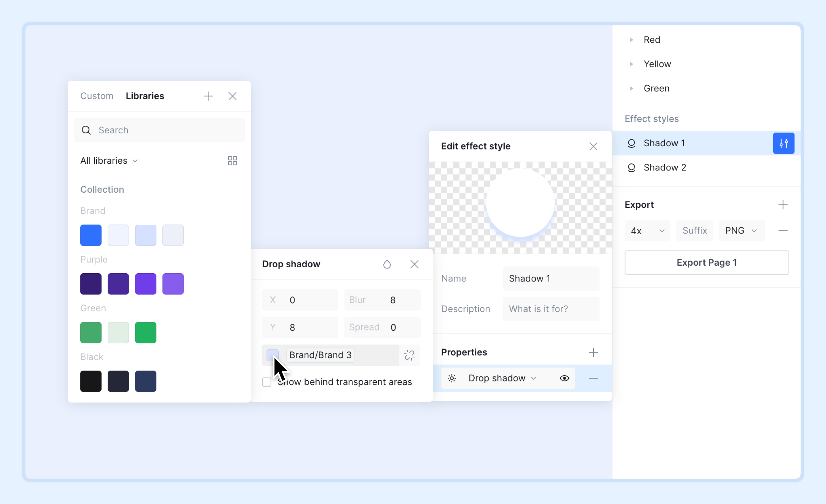Viewport: 826px width, 504px height.
Task: Close the Libraries color panel
Action: tap(232, 96)
